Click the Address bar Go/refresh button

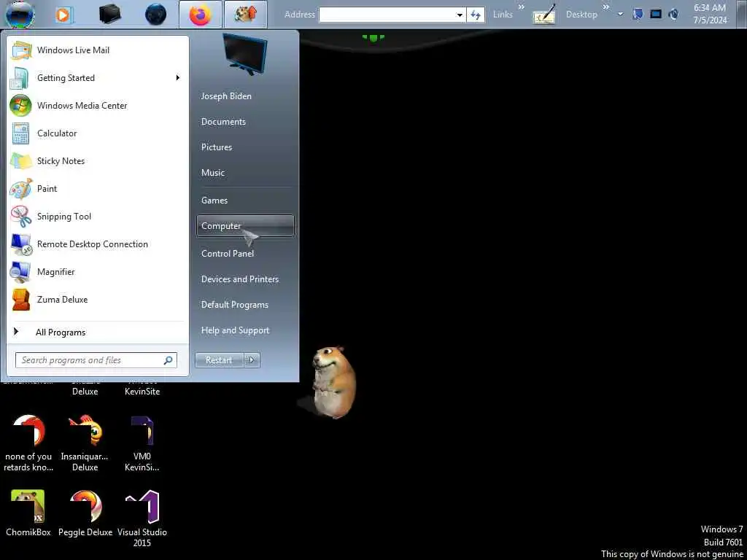[x=476, y=15]
